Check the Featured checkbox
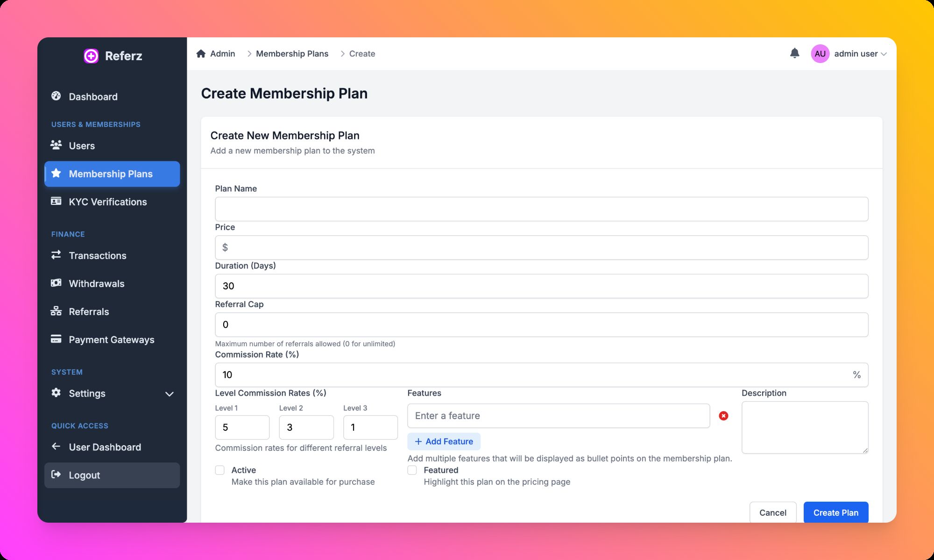Viewport: 934px width, 560px height. (x=412, y=470)
